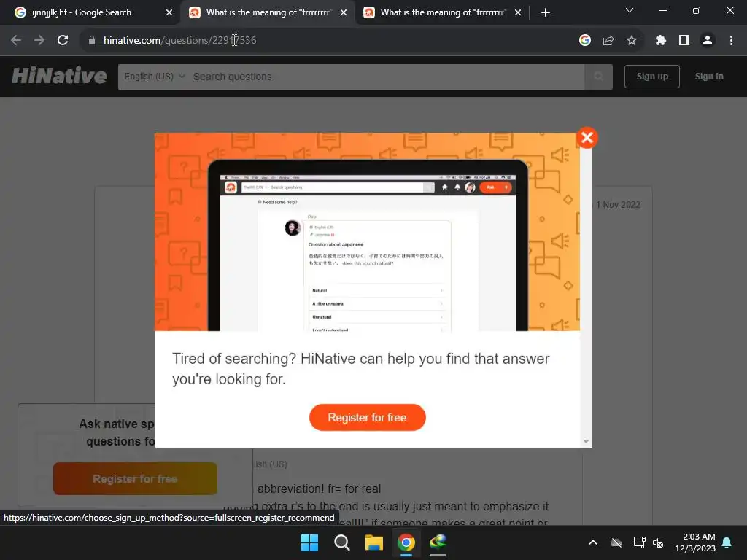Open the Windows Start menu
This screenshot has width=747, height=560.
click(309, 542)
